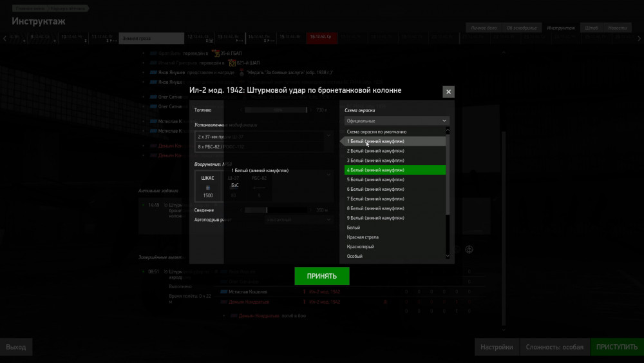The image size is (644, 363).
Task: Select the red 16.12.42 timeline date
Action: click(x=321, y=38)
